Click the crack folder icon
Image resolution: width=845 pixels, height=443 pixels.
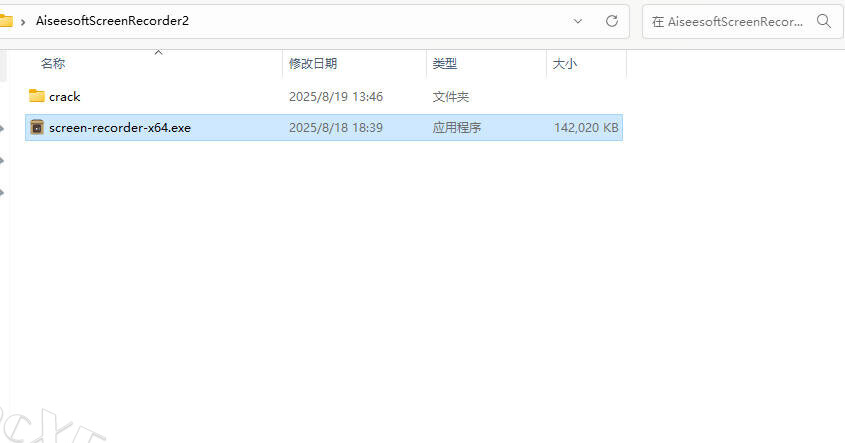(37, 97)
